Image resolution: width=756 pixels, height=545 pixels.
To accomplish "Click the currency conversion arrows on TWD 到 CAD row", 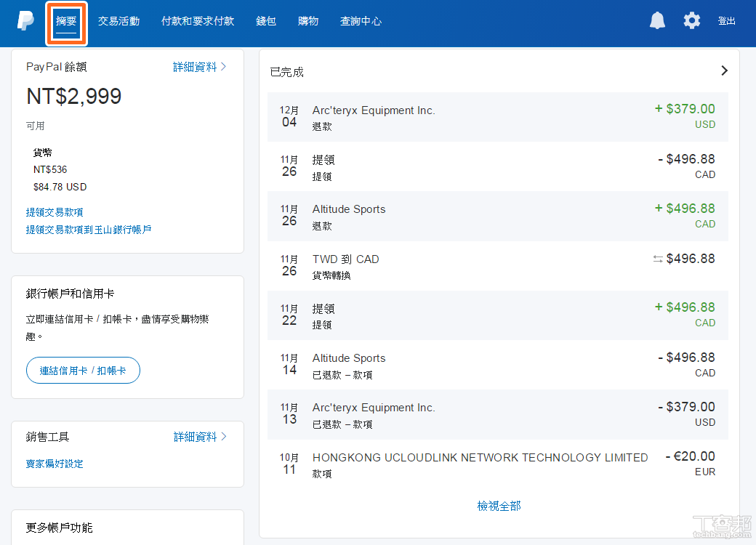I will point(658,258).
